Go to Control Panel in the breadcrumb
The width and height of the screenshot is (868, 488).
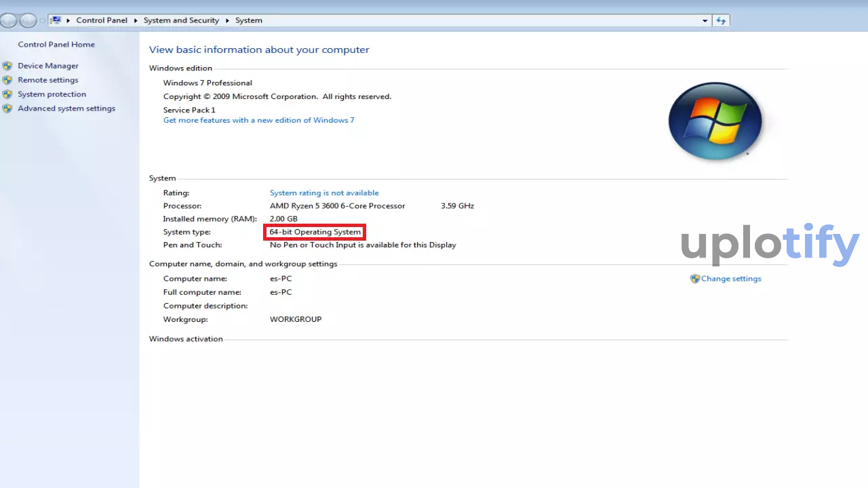tap(102, 20)
